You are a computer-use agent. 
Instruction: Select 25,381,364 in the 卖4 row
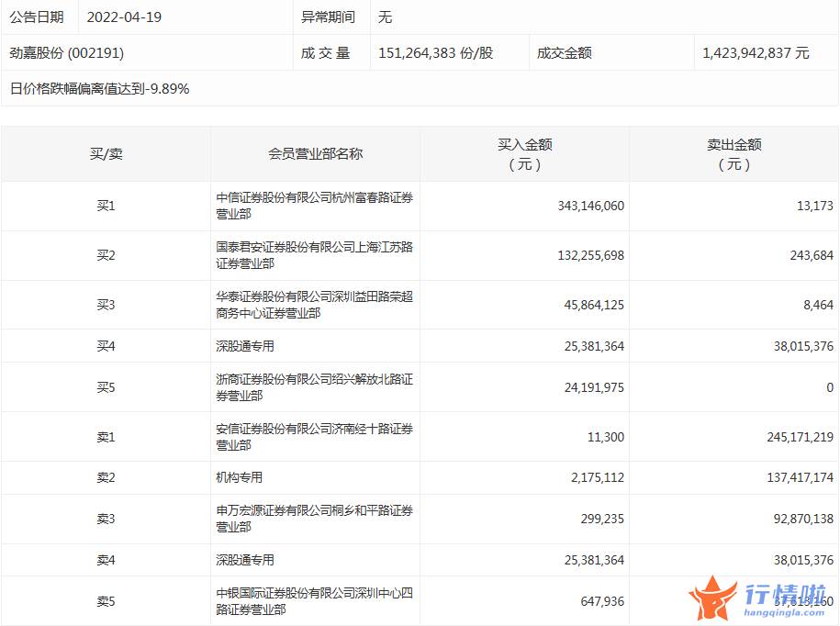(x=594, y=560)
